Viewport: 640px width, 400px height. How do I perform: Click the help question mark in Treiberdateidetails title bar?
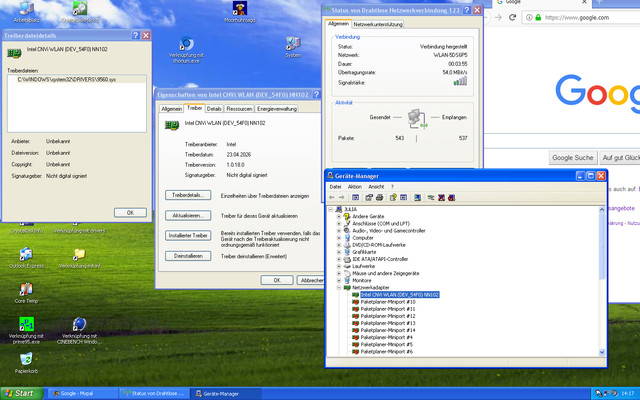pos(136,36)
